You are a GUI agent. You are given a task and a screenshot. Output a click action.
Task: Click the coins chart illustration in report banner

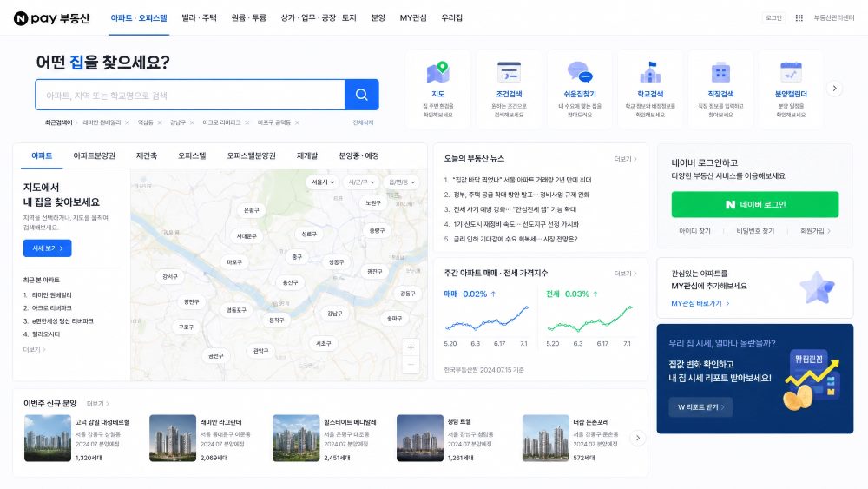pyautogui.click(x=812, y=380)
